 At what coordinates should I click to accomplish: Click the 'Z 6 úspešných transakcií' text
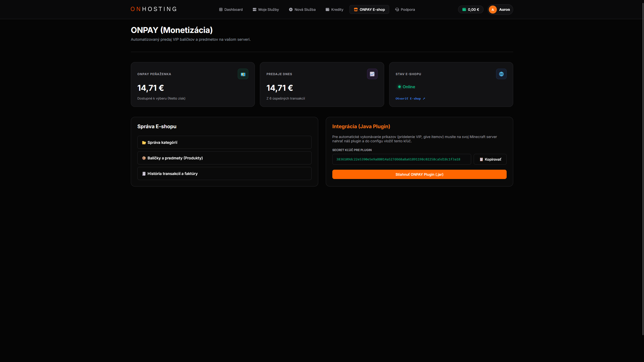tap(286, 98)
